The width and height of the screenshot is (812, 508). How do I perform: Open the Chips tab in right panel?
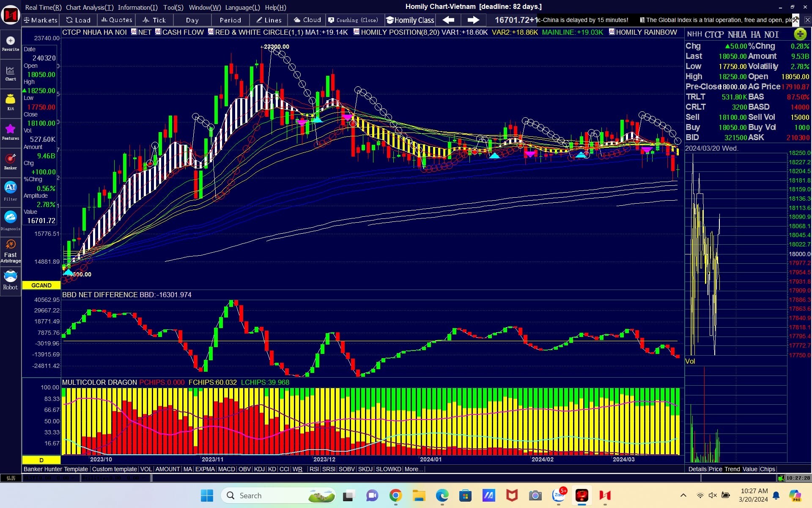[767, 469]
